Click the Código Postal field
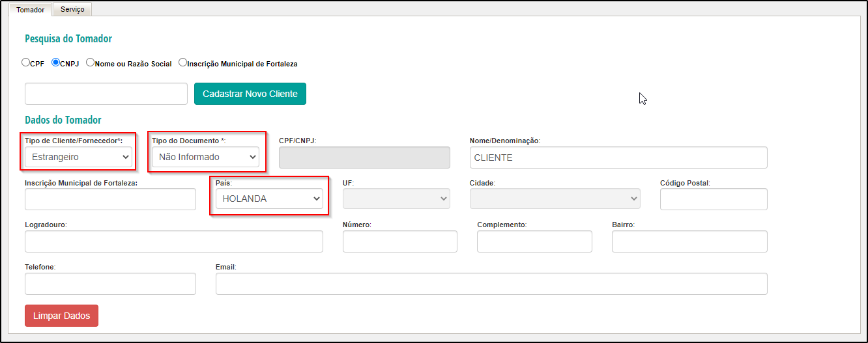Image resolution: width=868 pixels, height=343 pixels. pos(714,199)
